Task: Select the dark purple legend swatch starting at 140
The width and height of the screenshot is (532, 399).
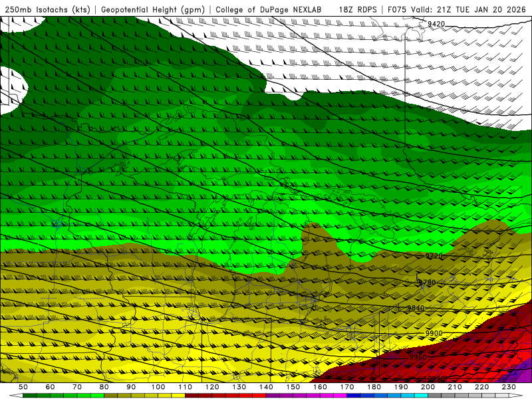Action: (x=273, y=396)
